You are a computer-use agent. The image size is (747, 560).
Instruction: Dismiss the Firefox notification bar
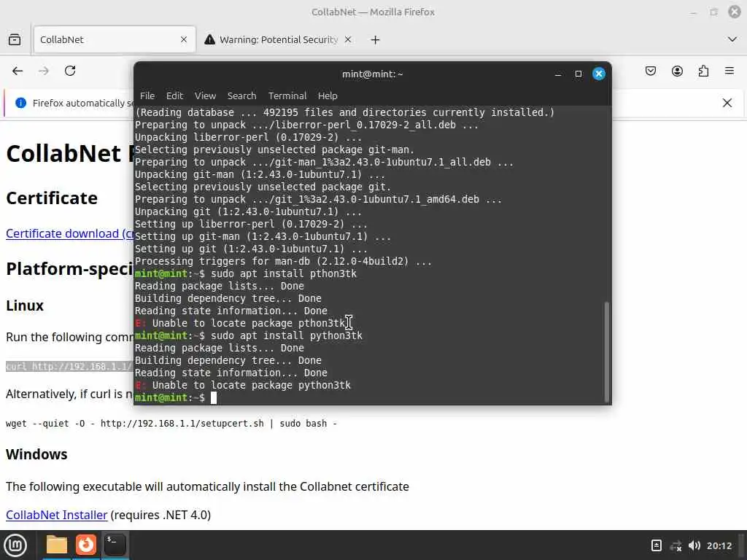pos(727,103)
